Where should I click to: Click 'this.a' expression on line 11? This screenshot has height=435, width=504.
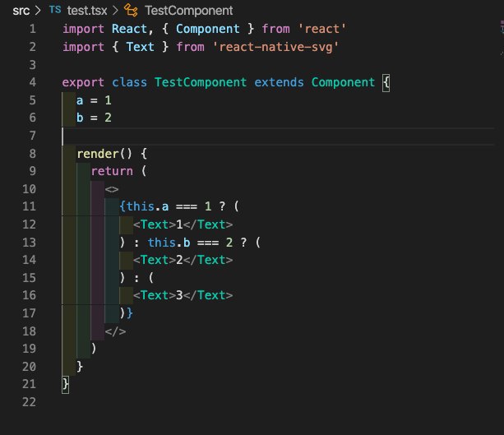point(147,206)
